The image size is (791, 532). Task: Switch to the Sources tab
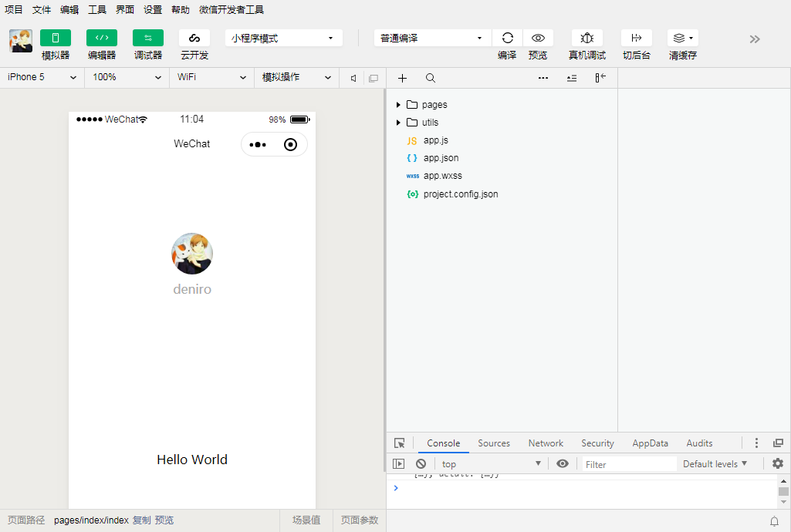coord(494,443)
